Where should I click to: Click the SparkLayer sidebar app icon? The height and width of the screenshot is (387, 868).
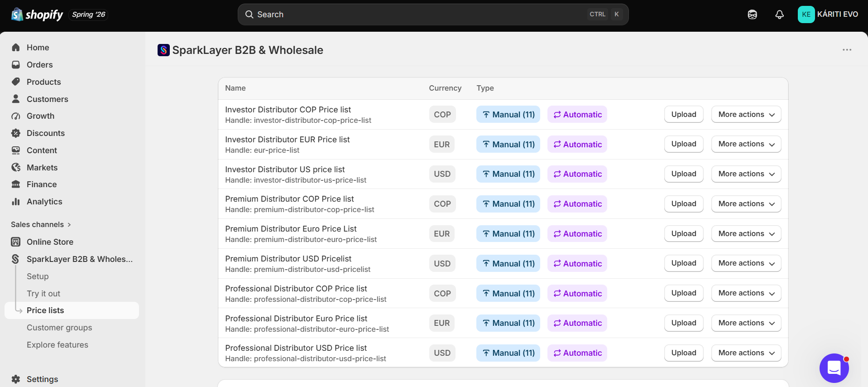(16, 259)
